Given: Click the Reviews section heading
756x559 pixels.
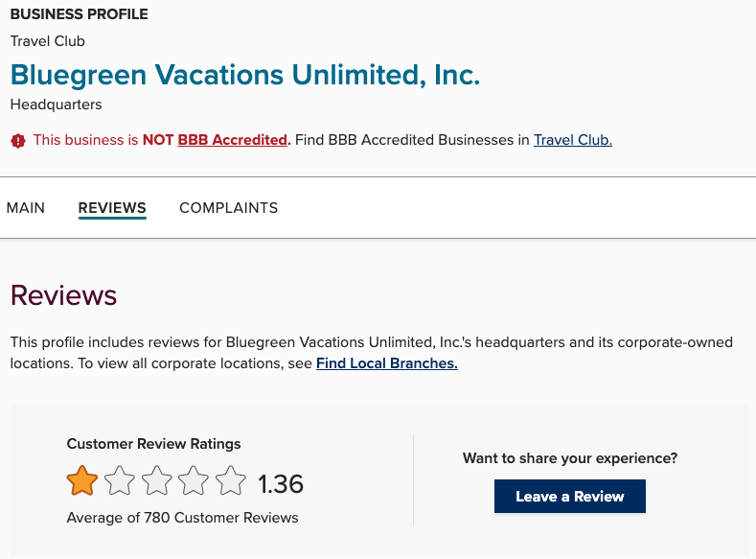Looking at the screenshot, I should click(63, 295).
